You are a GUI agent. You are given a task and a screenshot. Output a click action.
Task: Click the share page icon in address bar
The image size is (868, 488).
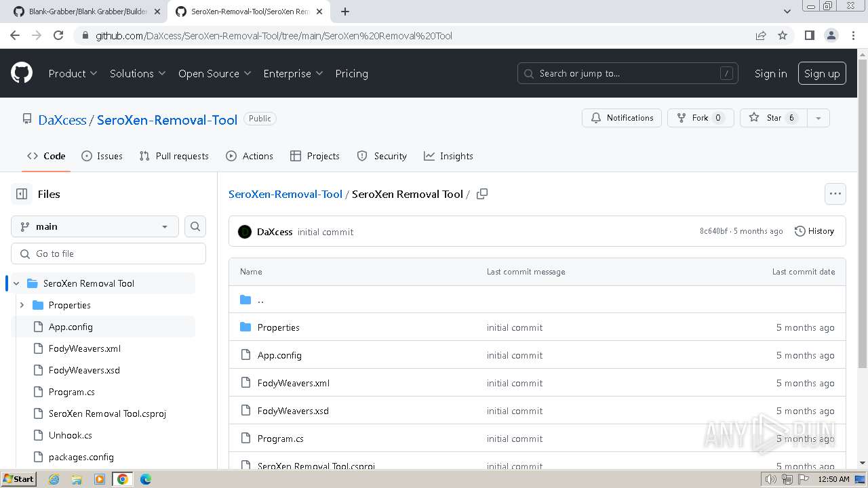[x=761, y=35]
